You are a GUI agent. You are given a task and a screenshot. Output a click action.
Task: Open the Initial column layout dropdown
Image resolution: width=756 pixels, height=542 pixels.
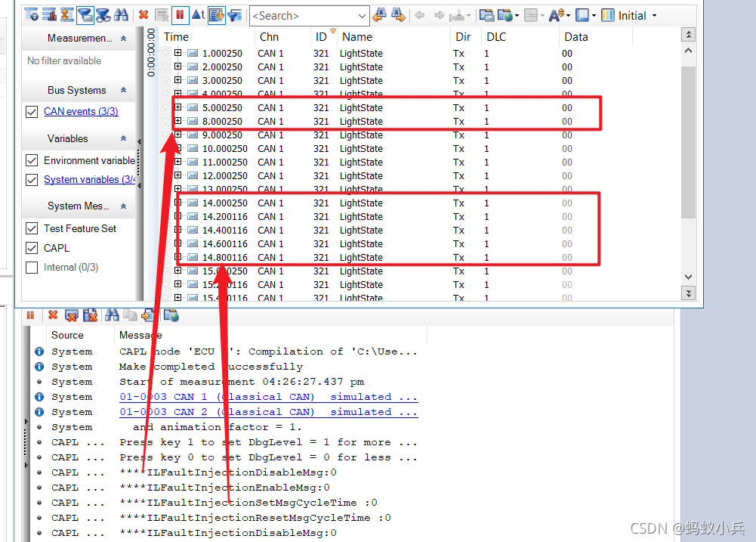click(654, 15)
